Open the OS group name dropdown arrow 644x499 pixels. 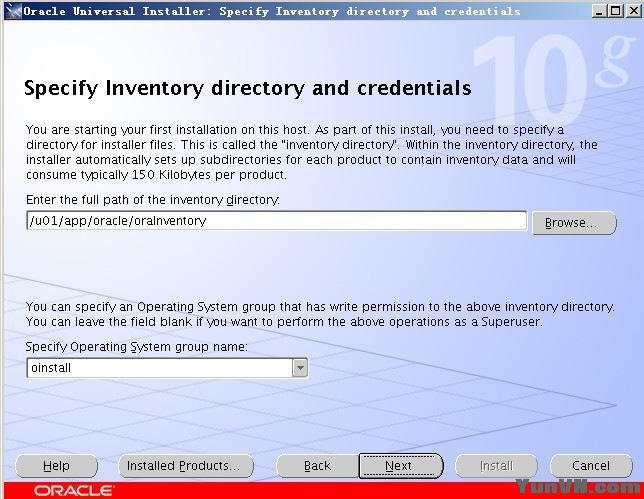coord(300,368)
